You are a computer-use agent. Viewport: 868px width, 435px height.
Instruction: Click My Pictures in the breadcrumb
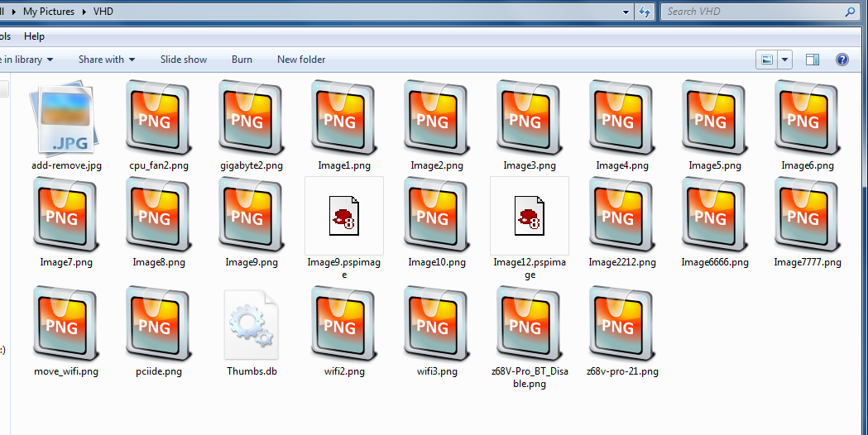[x=49, y=11]
